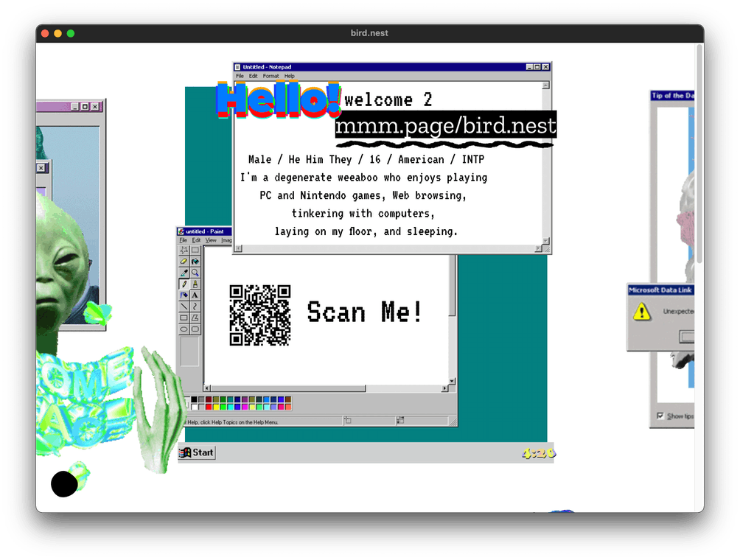Open the Notepad File menu
740x560 pixels.
point(240,76)
